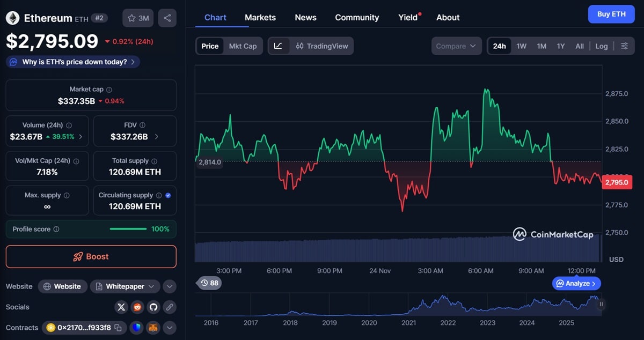The image size is (644, 340).
Task: Open Ethereum's X (Twitter) social icon
Action: [x=121, y=307]
